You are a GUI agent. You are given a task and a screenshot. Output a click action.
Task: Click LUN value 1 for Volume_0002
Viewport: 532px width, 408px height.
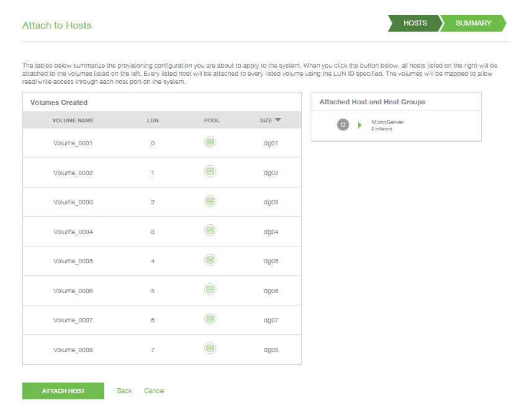click(153, 173)
